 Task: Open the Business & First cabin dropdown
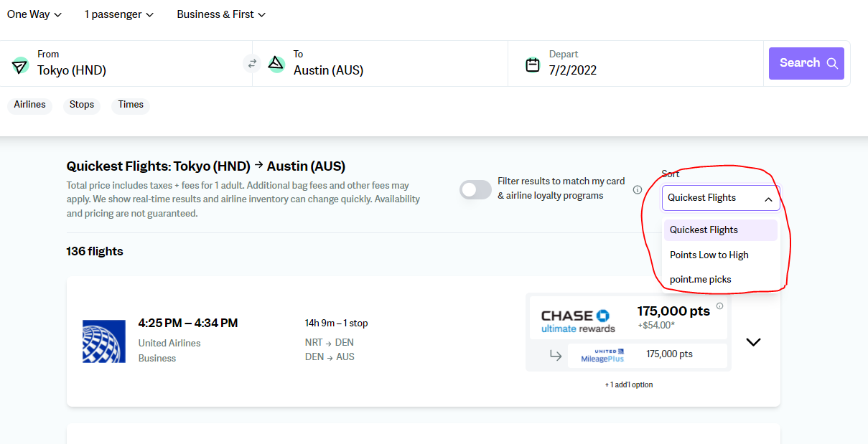[x=221, y=14]
